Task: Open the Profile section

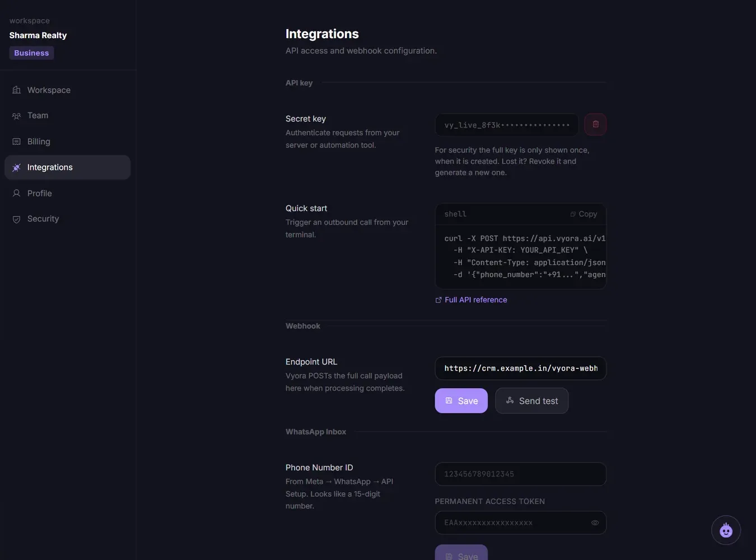Action: [67, 193]
